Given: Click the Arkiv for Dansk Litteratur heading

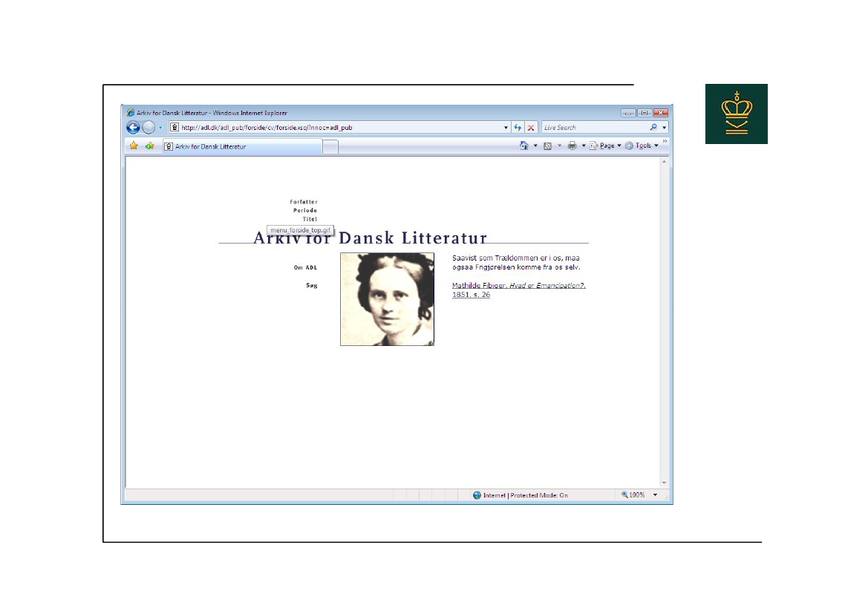Looking at the screenshot, I should (x=371, y=238).
